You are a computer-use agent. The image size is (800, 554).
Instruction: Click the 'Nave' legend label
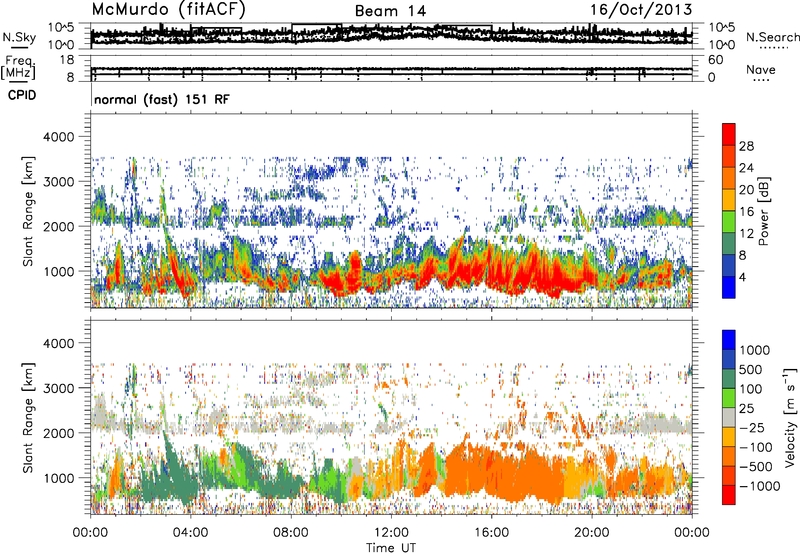pos(761,70)
